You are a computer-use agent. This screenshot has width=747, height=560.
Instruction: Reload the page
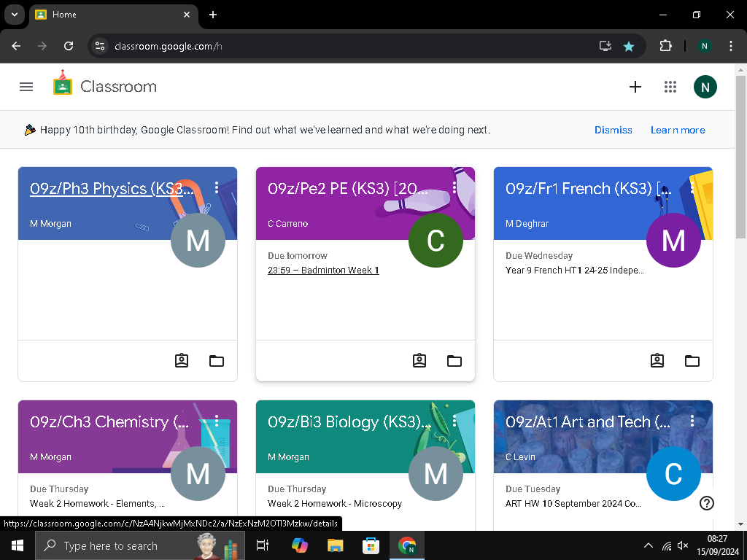pyautogui.click(x=69, y=46)
